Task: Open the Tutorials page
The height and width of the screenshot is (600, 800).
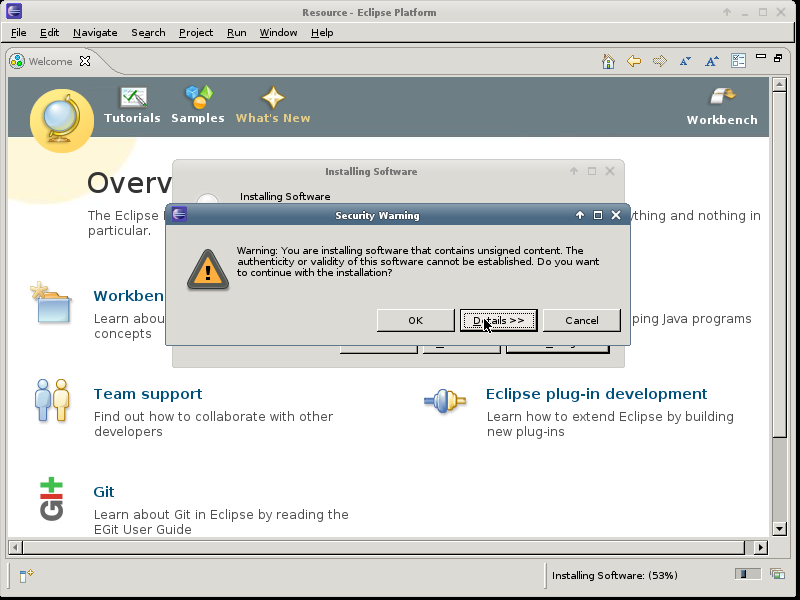Action: pyautogui.click(x=132, y=105)
